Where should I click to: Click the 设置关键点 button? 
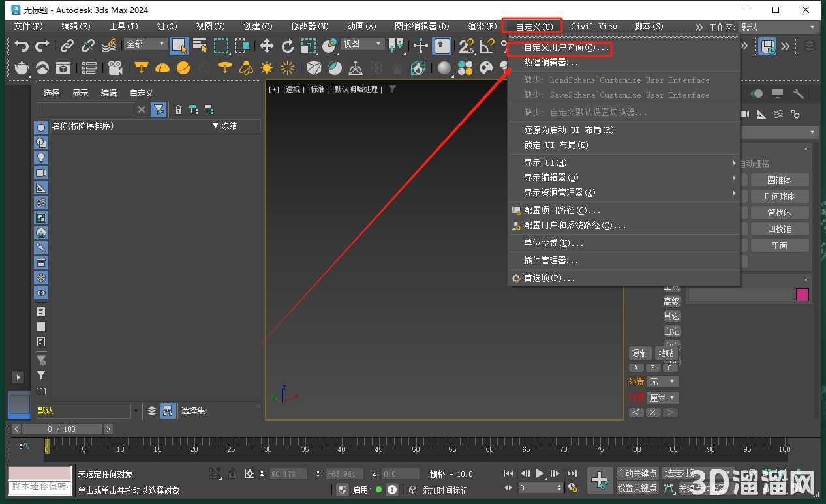(637, 488)
